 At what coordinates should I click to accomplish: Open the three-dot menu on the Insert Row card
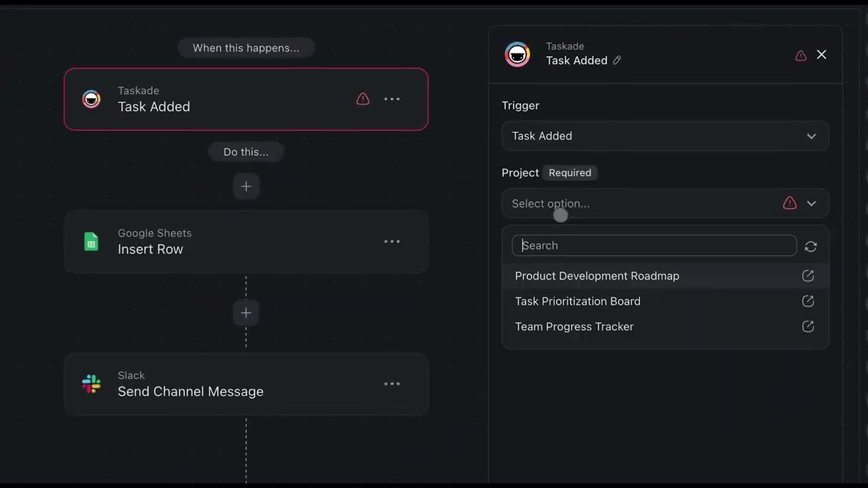coord(392,241)
